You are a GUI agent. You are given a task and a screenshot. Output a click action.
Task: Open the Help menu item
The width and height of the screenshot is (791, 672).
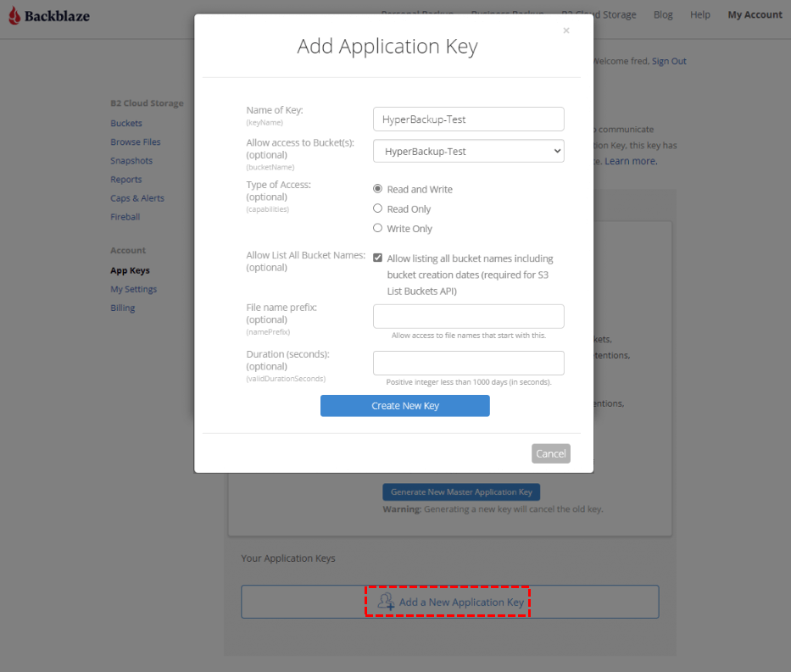[700, 15]
